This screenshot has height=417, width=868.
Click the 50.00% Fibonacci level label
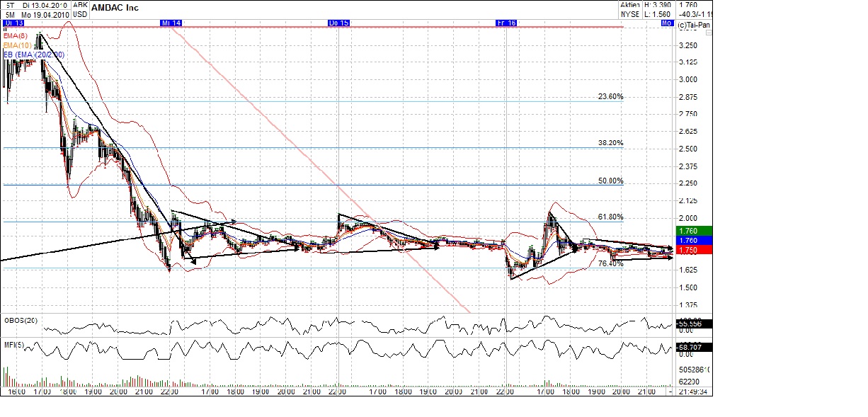click(610, 181)
